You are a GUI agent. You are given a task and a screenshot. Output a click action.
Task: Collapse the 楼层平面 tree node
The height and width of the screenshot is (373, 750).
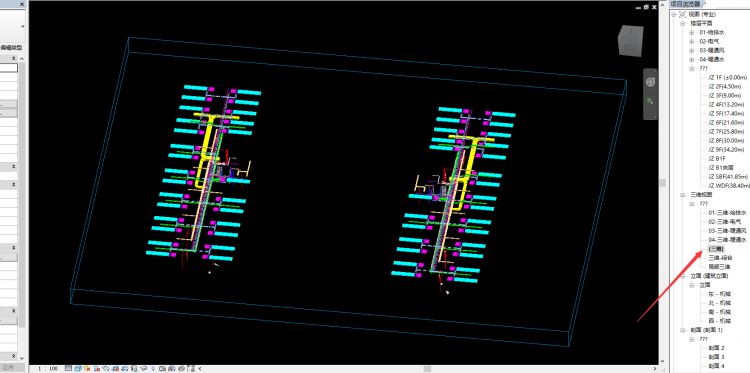tap(683, 23)
